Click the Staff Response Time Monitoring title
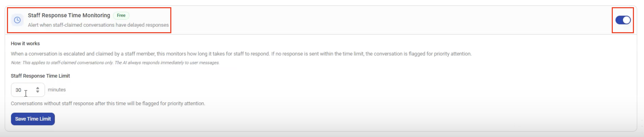 (69, 15)
